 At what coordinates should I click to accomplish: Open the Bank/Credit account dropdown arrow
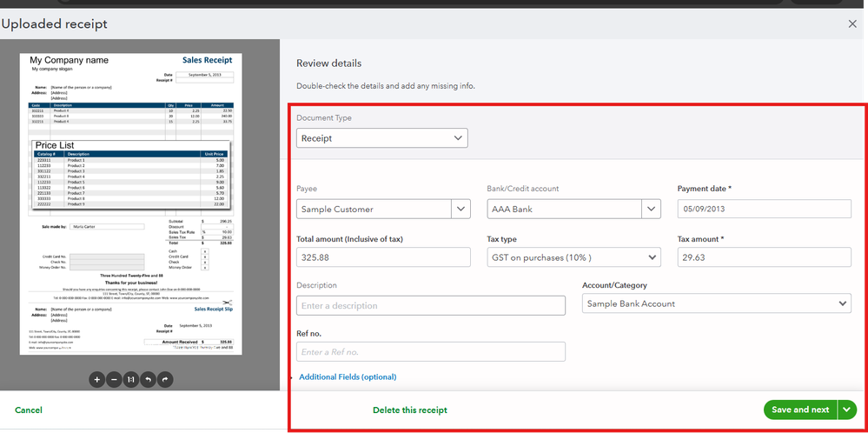652,209
